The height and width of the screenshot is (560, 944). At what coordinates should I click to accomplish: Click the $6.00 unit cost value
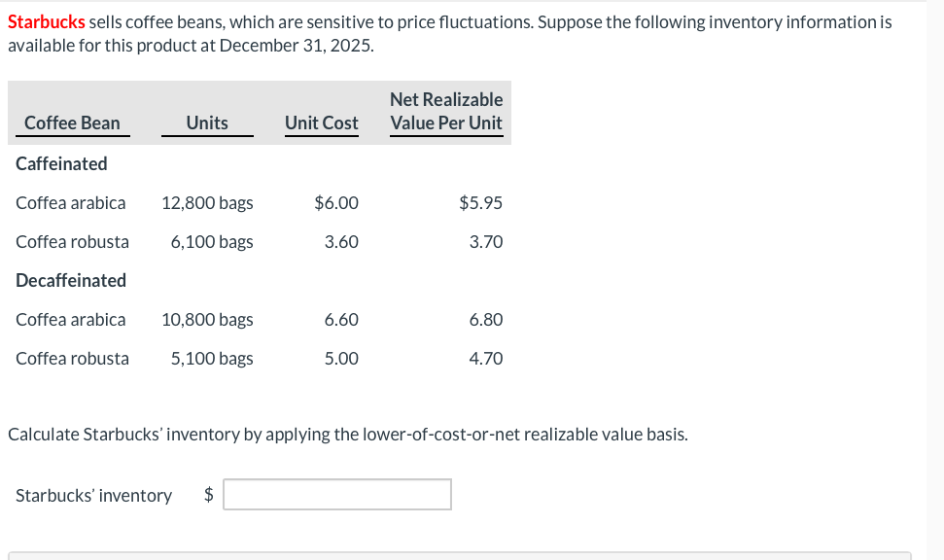tap(336, 202)
